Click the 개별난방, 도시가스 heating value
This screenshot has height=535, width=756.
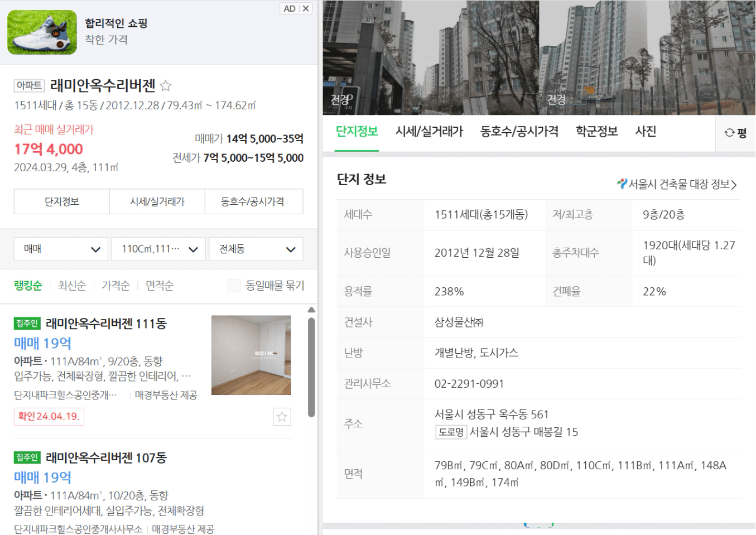[x=476, y=353]
